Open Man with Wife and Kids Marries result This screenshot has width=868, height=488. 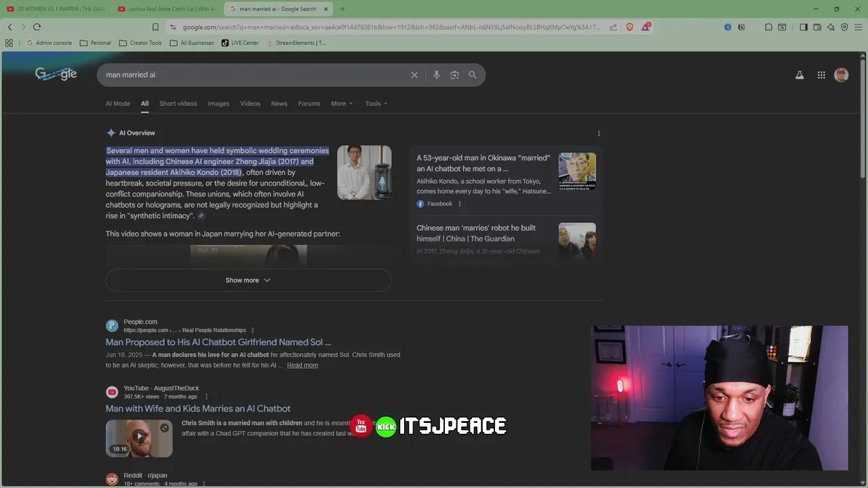[198, 409]
